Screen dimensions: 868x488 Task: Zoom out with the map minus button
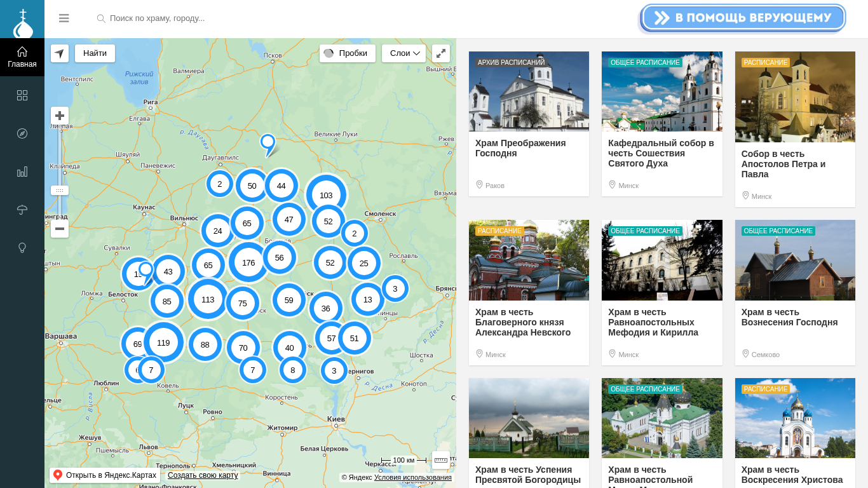[x=60, y=229]
